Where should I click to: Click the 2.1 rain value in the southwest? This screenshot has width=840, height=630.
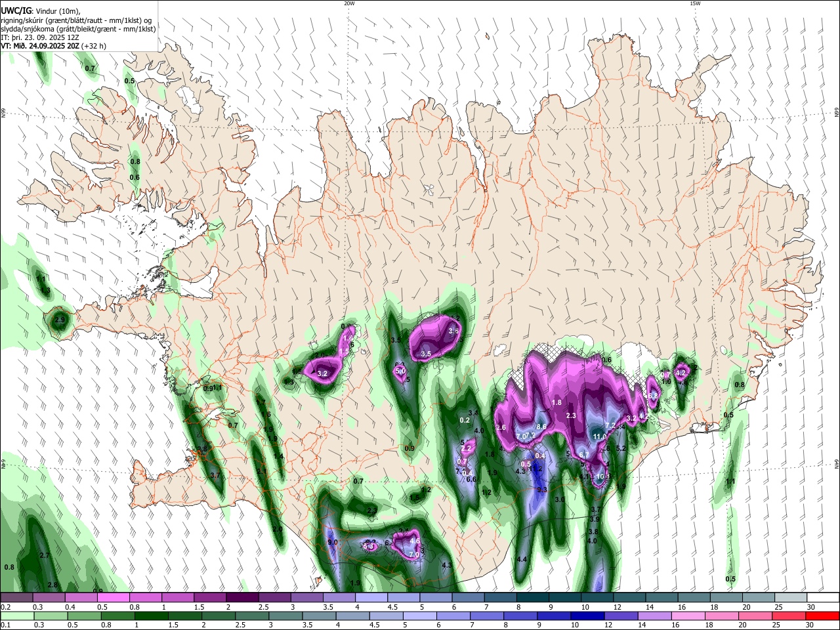point(261,471)
